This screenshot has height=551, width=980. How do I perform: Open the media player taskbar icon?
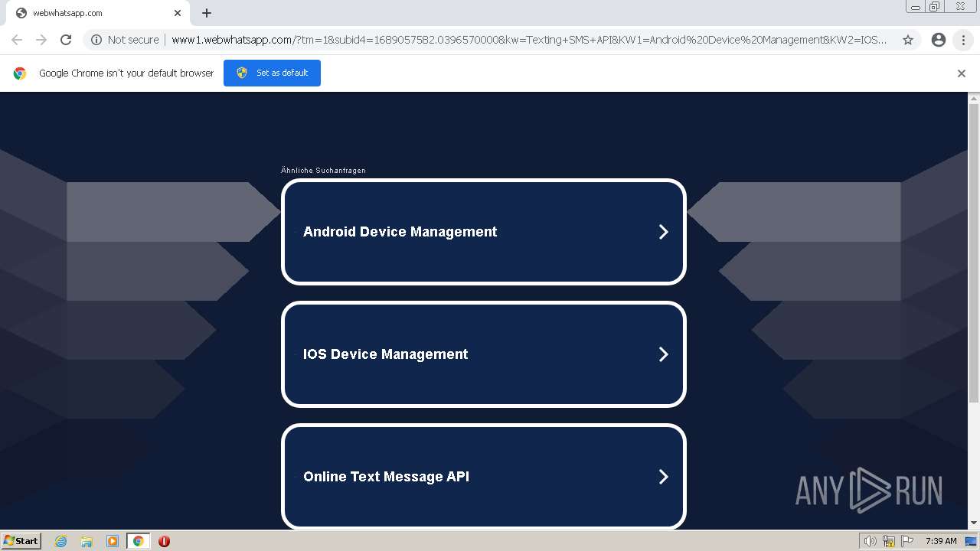click(x=113, y=541)
